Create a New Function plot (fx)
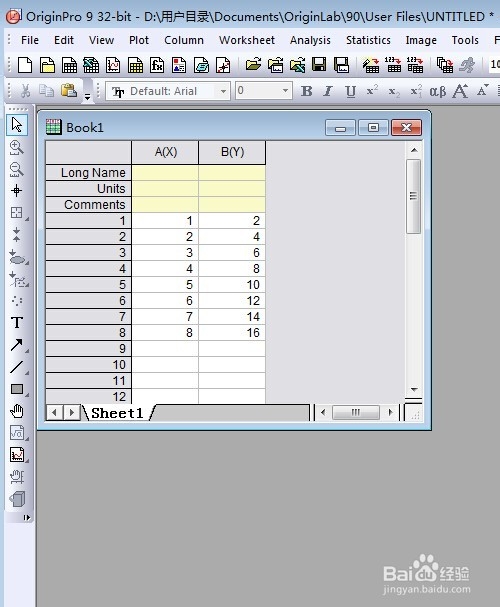Viewport: 500px width, 607px height. [157, 65]
